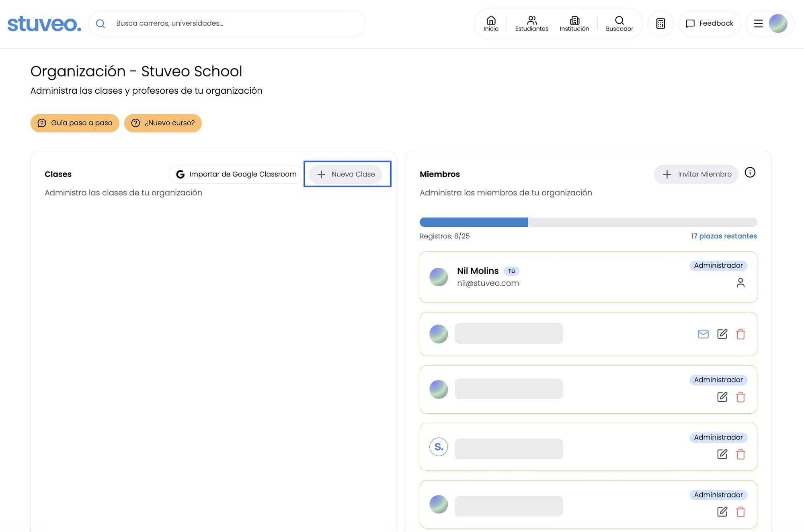Click the 'Clases' heading

click(58, 174)
